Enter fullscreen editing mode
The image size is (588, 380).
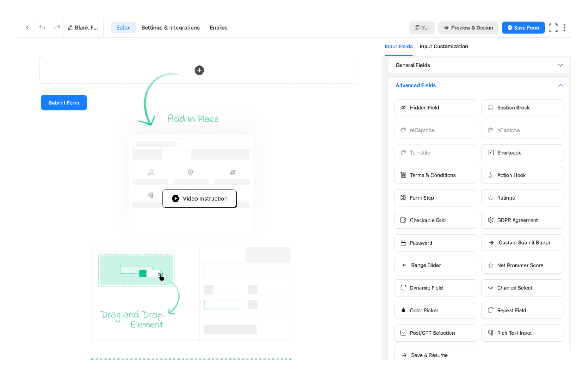tap(553, 27)
